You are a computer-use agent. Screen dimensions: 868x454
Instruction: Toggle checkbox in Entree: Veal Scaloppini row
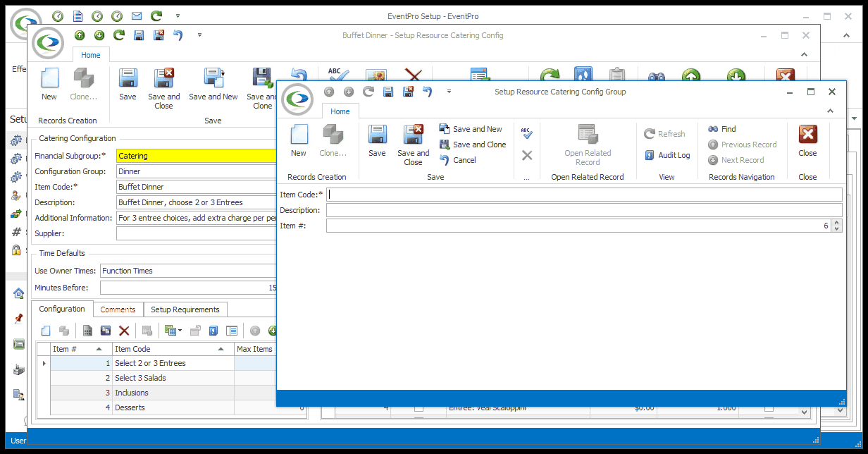click(x=418, y=408)
